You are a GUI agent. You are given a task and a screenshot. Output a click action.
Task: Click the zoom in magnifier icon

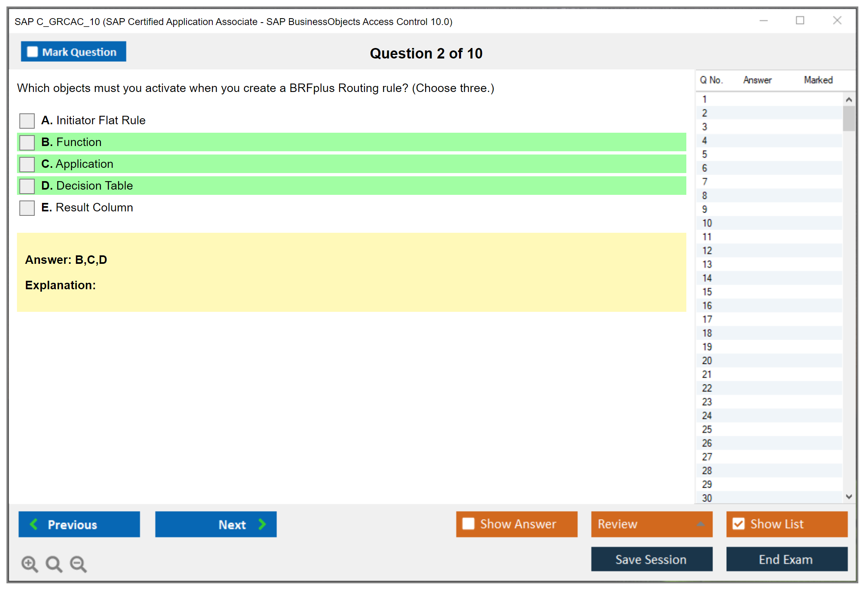(x=29, y=564)
